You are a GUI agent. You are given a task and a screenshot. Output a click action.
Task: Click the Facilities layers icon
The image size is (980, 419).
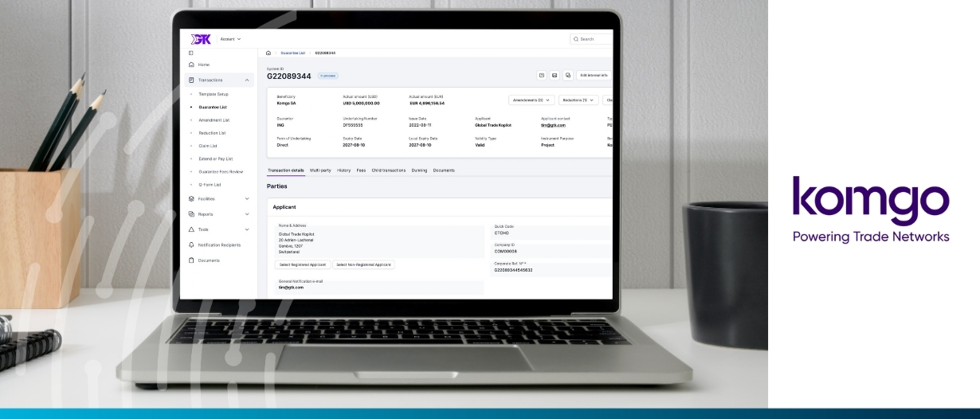(190, 198)
